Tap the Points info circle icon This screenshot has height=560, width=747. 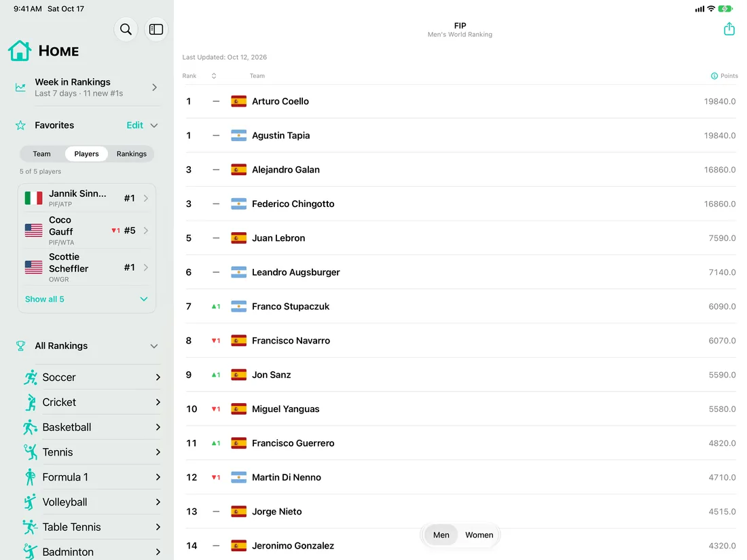(714, 76)
